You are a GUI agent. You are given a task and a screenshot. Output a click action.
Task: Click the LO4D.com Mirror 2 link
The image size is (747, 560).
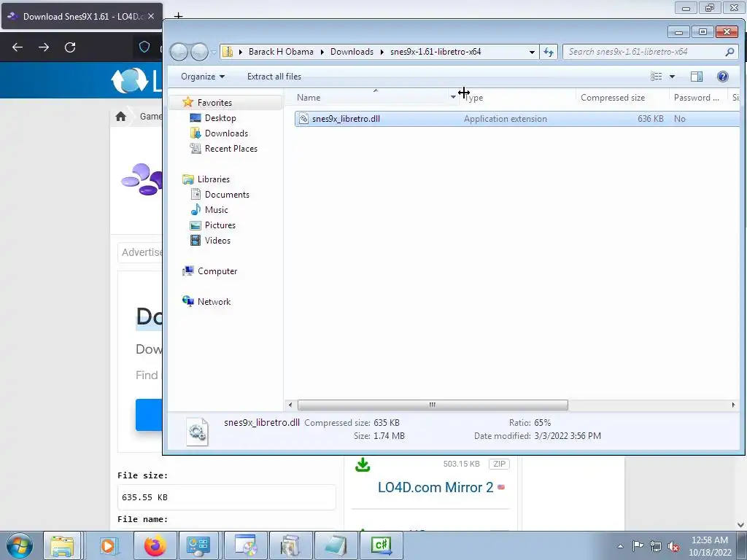pos(436,487)
